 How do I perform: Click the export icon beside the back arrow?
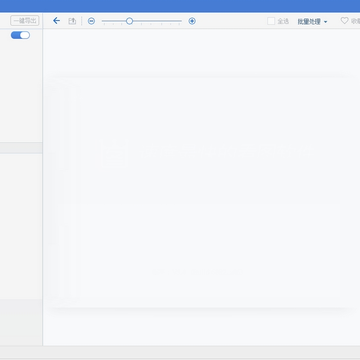(x=72, y=21)
